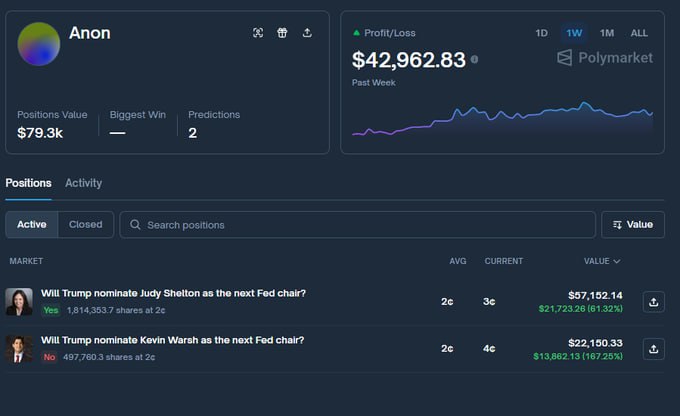Switch to the Positions tab
680x416 pixels.
point(28,183)
